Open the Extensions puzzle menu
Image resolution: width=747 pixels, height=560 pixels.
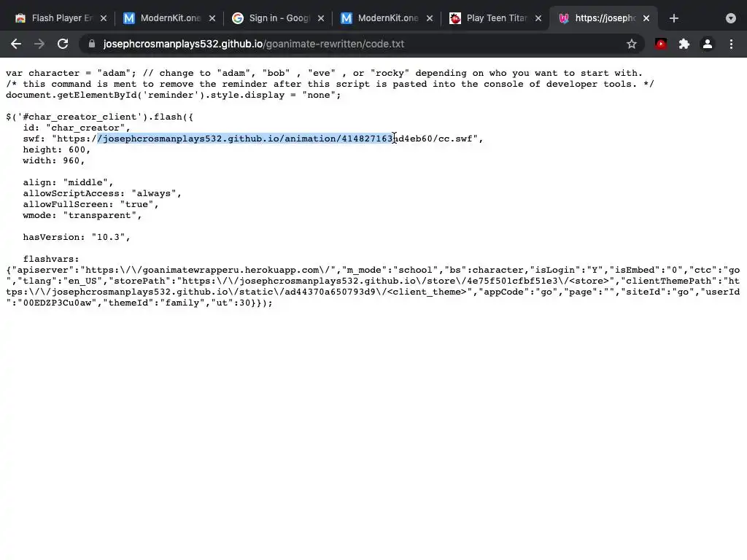[x=684, y=44]
